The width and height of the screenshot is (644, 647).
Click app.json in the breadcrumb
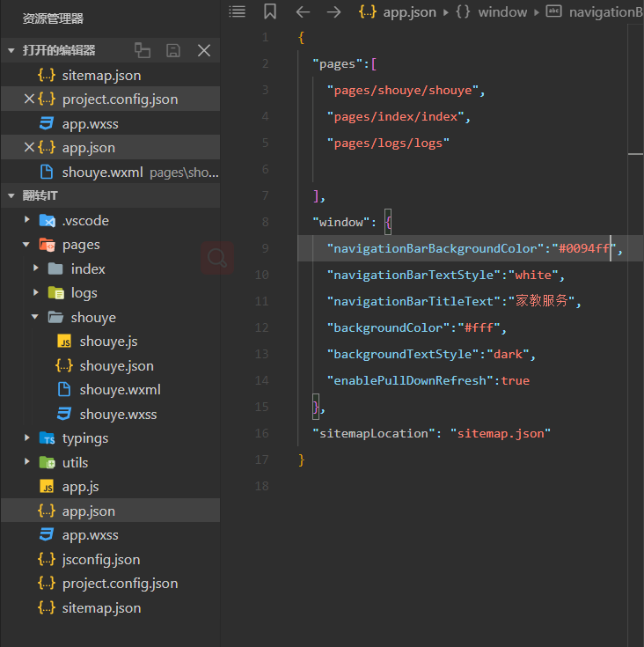[x=409, y=12]
